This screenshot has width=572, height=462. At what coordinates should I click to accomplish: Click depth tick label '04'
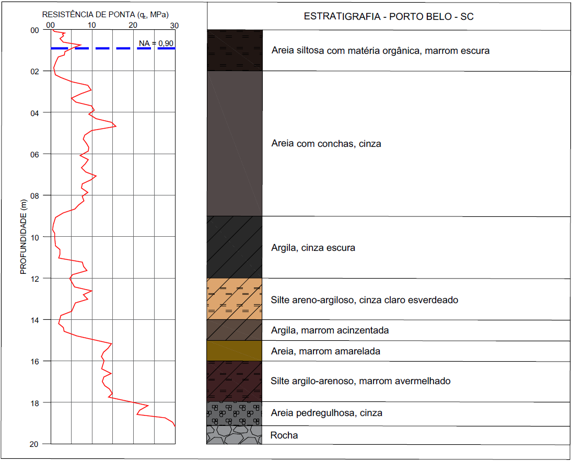tap(35, 113)
